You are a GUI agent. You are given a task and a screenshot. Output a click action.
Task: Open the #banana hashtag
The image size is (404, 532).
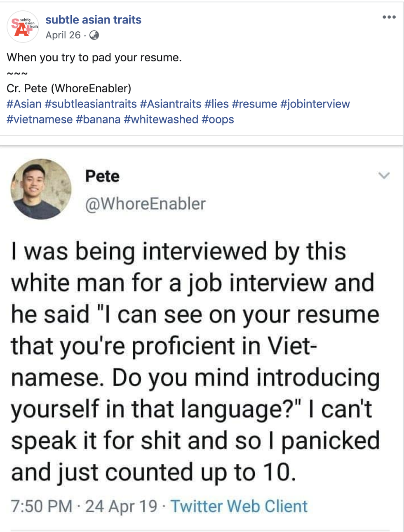click(x=98, y=119)
